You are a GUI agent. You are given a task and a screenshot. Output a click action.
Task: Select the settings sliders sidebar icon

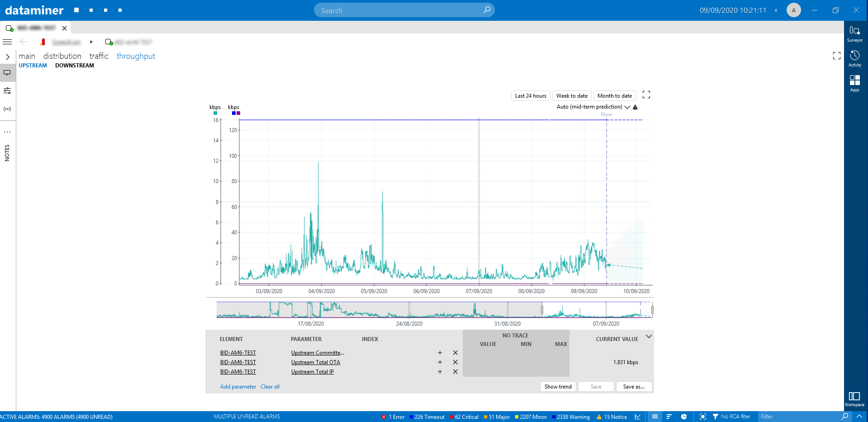pyautogui.click(x=7, y=90)
